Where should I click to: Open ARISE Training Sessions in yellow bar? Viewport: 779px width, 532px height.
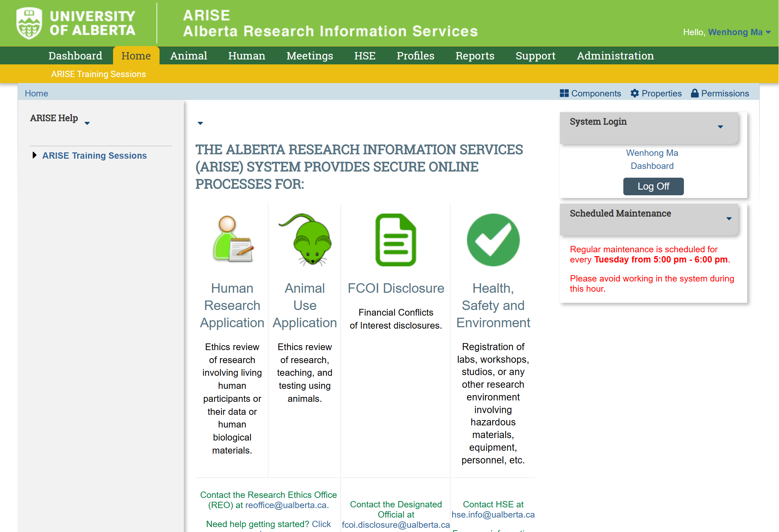click(98, 74)
